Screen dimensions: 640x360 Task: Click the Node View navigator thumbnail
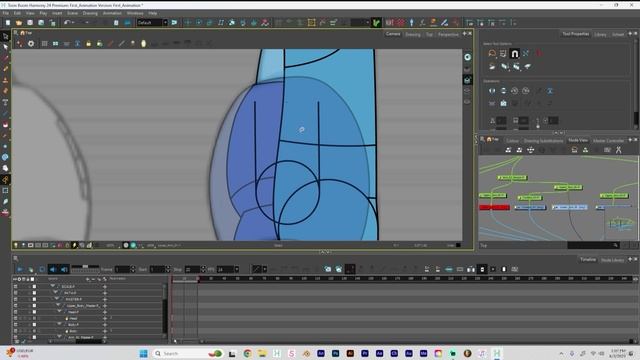click(x=621, y=224)
